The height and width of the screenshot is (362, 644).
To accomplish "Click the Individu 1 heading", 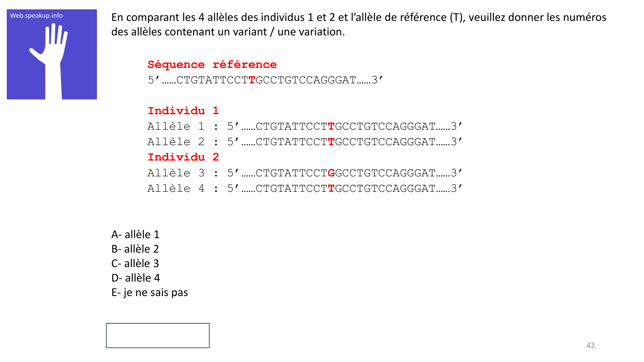I will pyautogui.click(x=183, y=111).
